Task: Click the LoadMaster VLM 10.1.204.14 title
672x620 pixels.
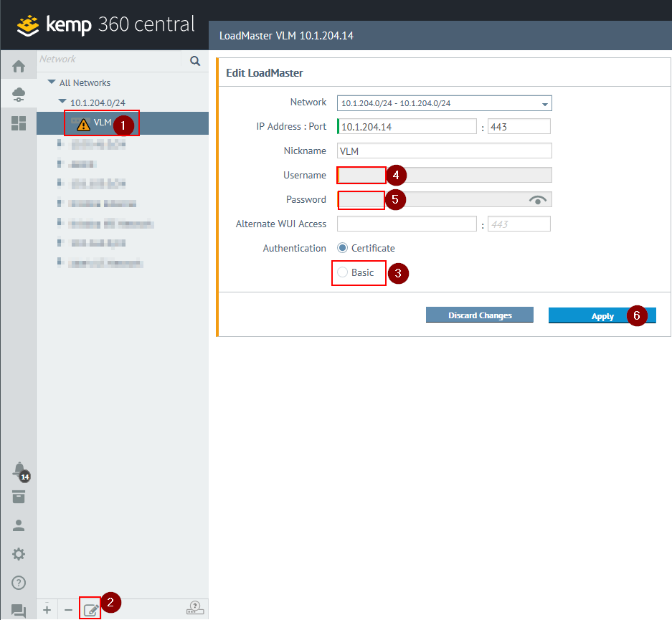Action: (x=286, y=36)
